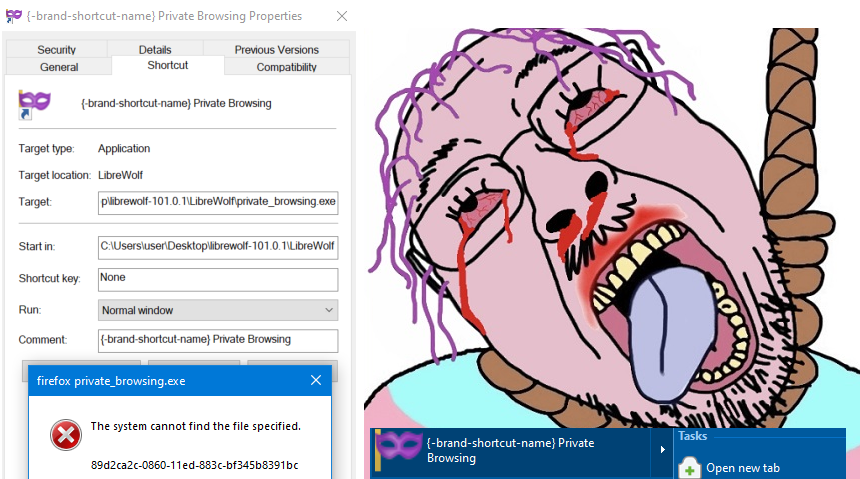Image resolution: width=860 pixels, height=479 pixels.
Task: Open the Run dropdown showing Normal window
Action: point(218,310)
